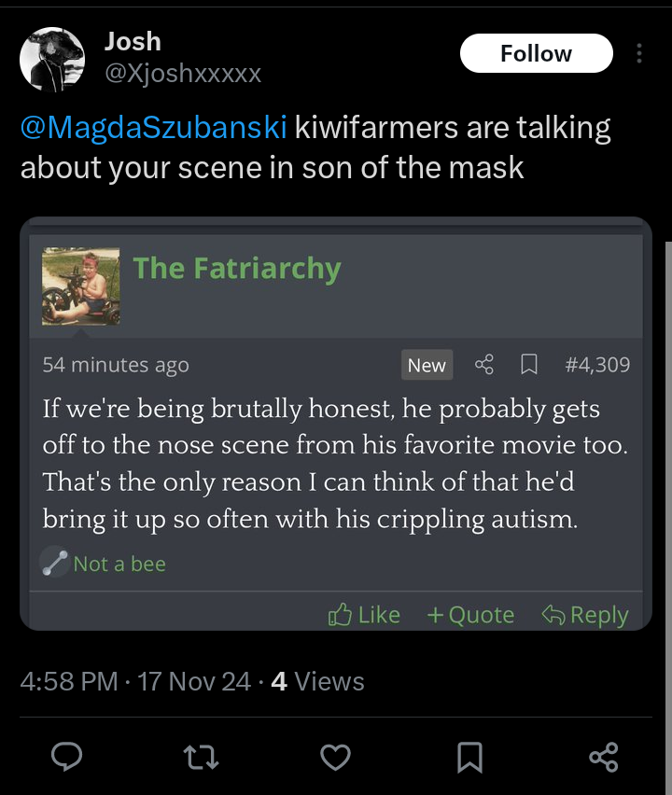Bookmark the tweet using the bottom bookmark icon
Screen dimensions: 672x795
469,757
